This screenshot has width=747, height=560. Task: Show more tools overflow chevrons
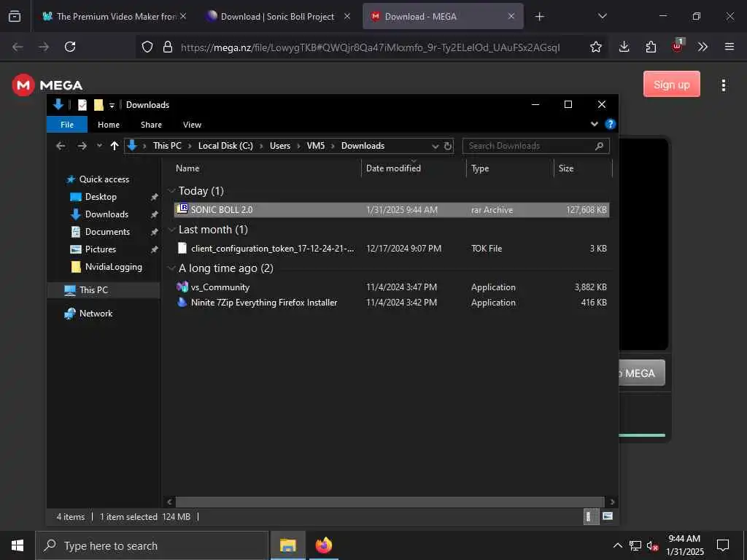tap(703, 47)
